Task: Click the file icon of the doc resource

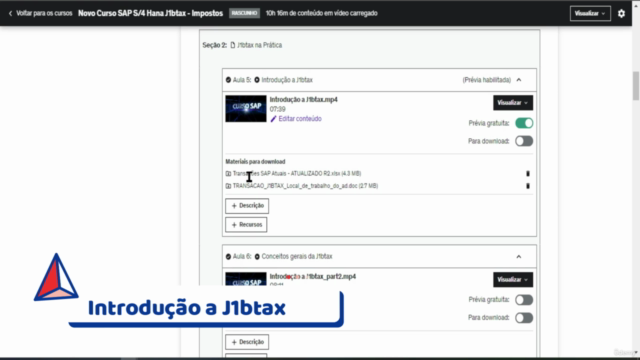Action: pyautogui.click(x=228, y=186)
